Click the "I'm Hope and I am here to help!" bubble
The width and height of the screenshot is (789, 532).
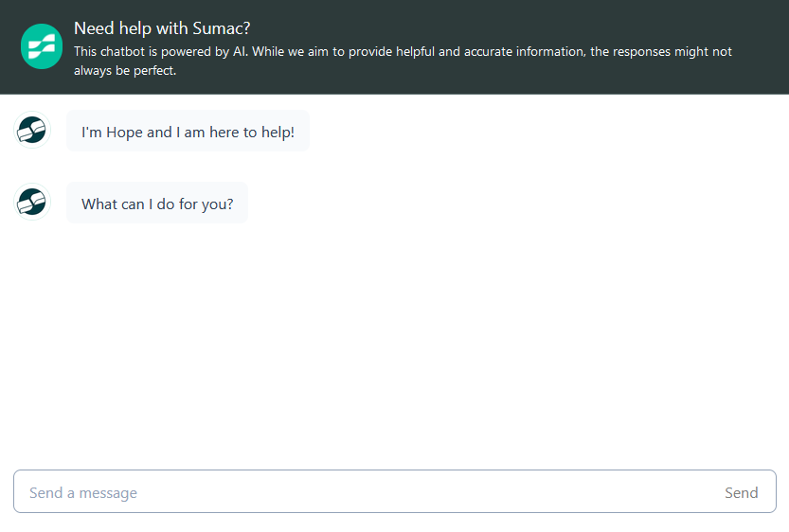coord(188,131)
